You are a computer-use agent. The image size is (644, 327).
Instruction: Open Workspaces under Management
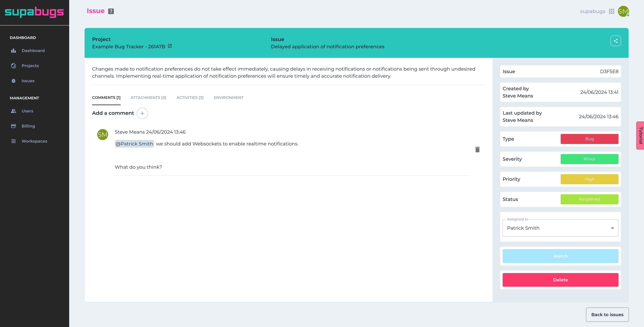(34, 141)
